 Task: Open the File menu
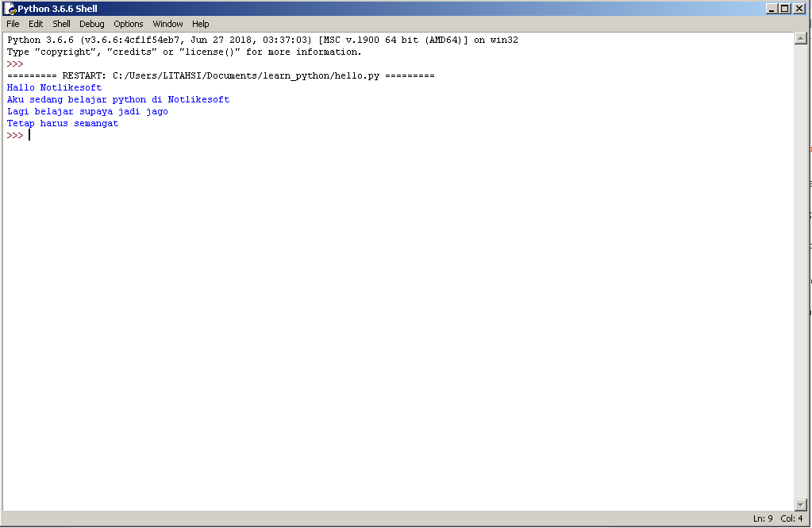pos(13,24)
